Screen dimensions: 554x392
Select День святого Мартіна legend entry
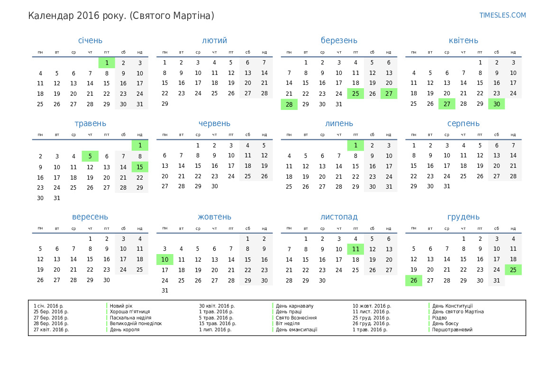(458, 312)
